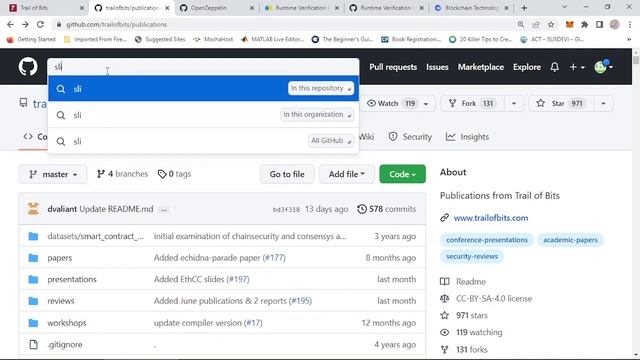Open a new browser tab

[x=524, y=8]
